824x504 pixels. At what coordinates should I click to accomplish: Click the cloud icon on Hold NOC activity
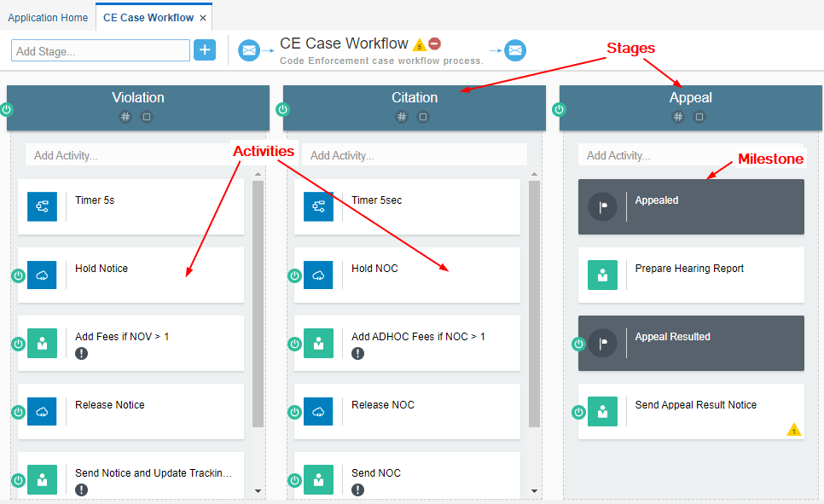[318, 275]
